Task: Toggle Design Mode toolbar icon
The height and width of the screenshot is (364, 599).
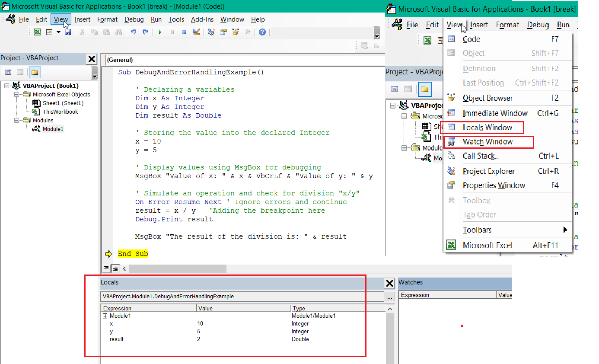Action: click(197, 32)
